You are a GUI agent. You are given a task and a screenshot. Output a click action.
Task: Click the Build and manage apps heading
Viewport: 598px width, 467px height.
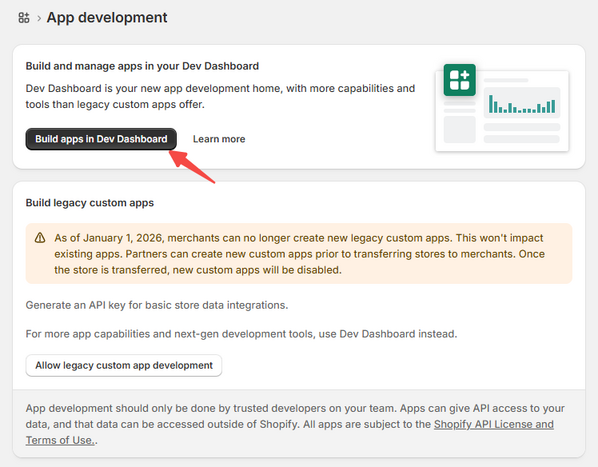pos(142,66)
